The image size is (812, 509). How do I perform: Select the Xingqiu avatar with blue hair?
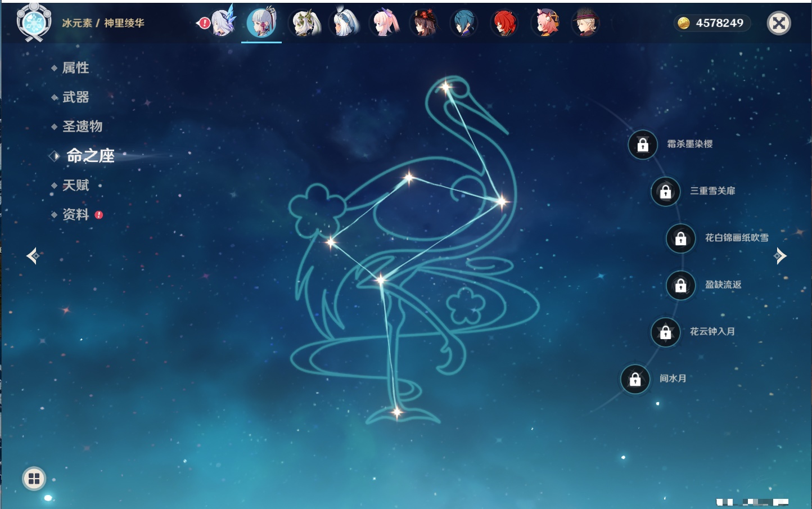click(x=464, y=23)
